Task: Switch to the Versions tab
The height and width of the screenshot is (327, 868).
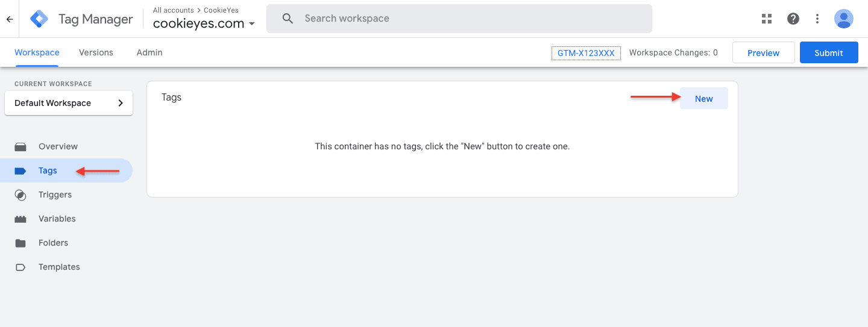Action: pyautogui.click(x=96, y=52)
